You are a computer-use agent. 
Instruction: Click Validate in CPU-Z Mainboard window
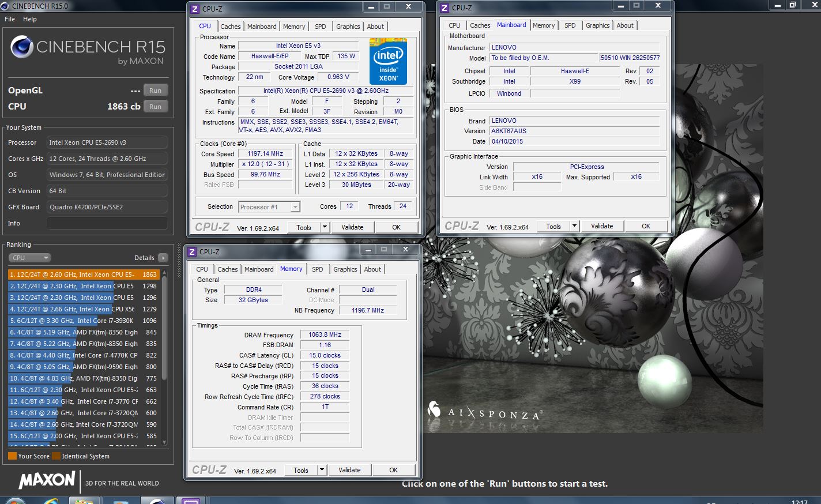(602, 226)
